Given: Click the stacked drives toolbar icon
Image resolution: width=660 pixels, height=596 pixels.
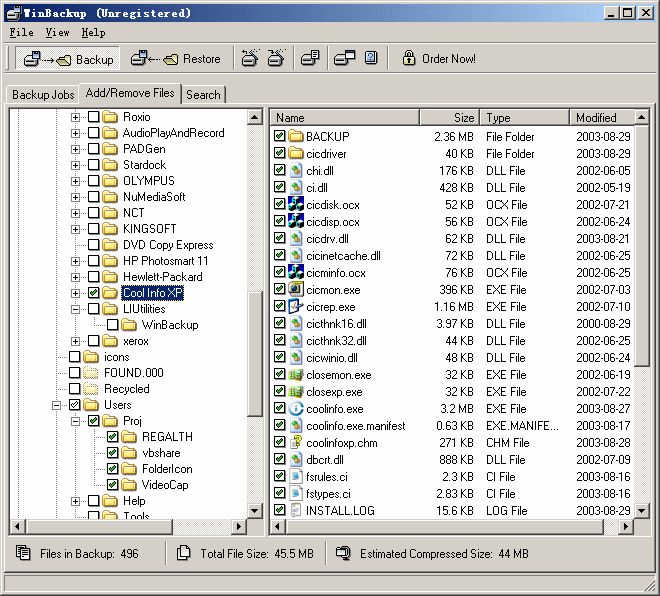Looking at the screenshot, I should 310,58.
